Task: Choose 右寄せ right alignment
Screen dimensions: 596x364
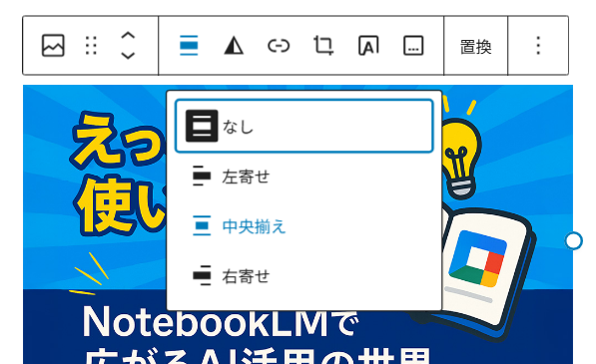Action: (x=304, y=276)
